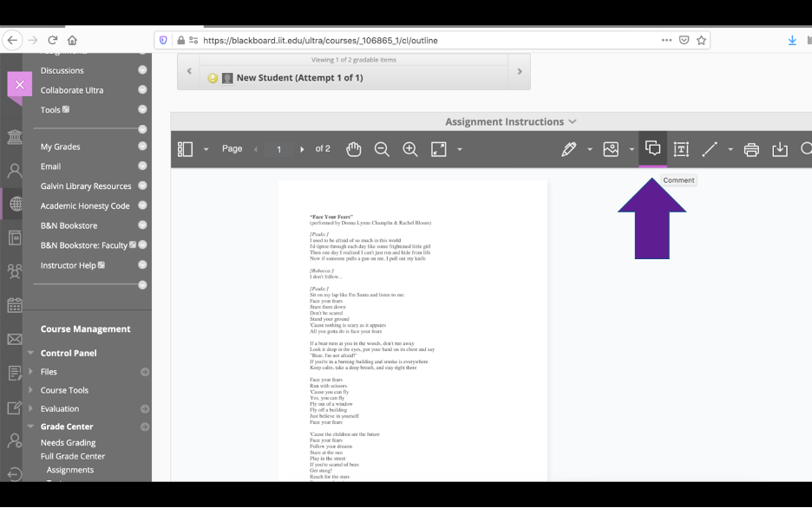This screenshot has height=508, width=812.
Task: Download the annotated document
Action: (x=780, y=149)
